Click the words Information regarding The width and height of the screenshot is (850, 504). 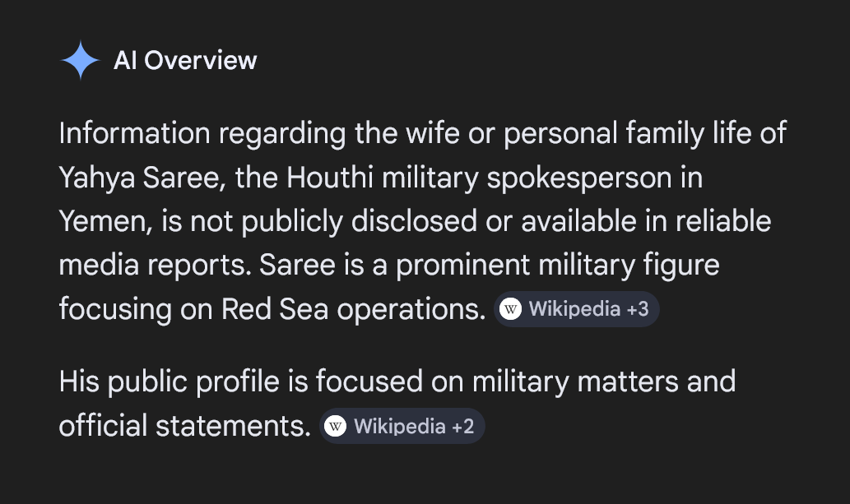pos(202,133)
